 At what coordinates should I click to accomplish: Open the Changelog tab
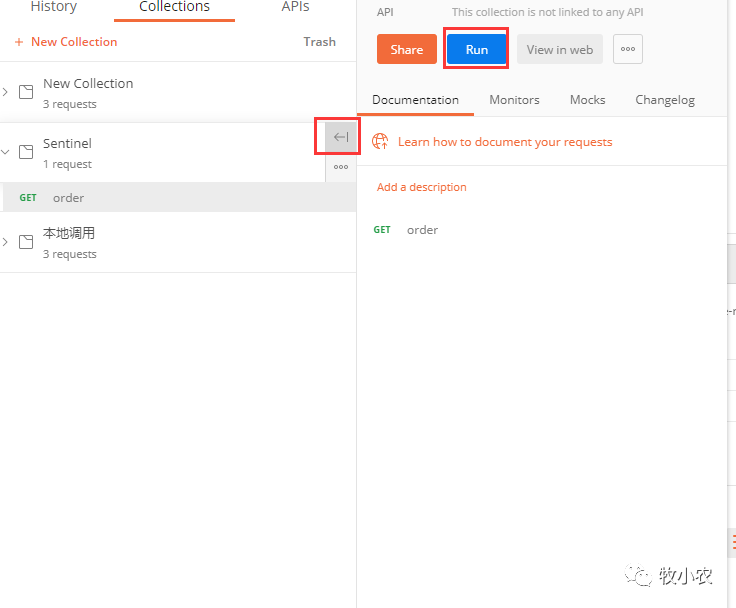coord(665,100)
